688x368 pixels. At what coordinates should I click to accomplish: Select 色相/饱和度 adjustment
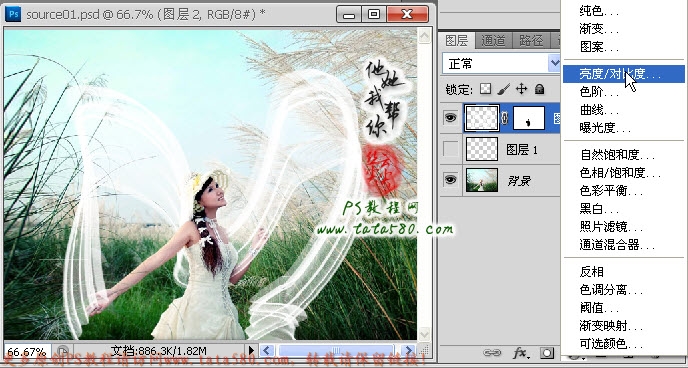(624, 173)
